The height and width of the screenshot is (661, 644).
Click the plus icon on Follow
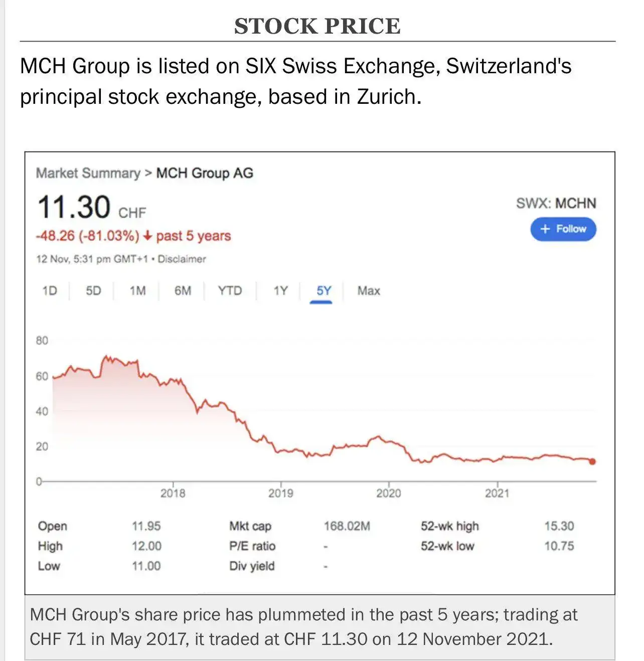tap(545, 229)
